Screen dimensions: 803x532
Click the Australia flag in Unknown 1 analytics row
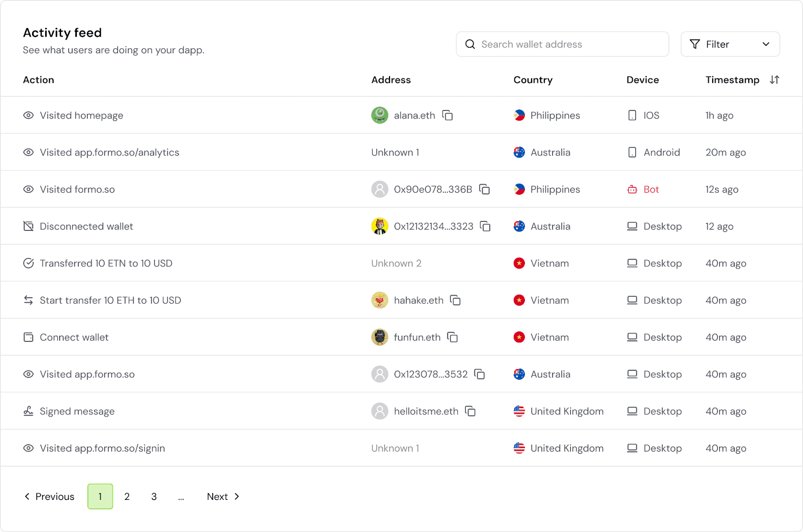coord(519,152)
